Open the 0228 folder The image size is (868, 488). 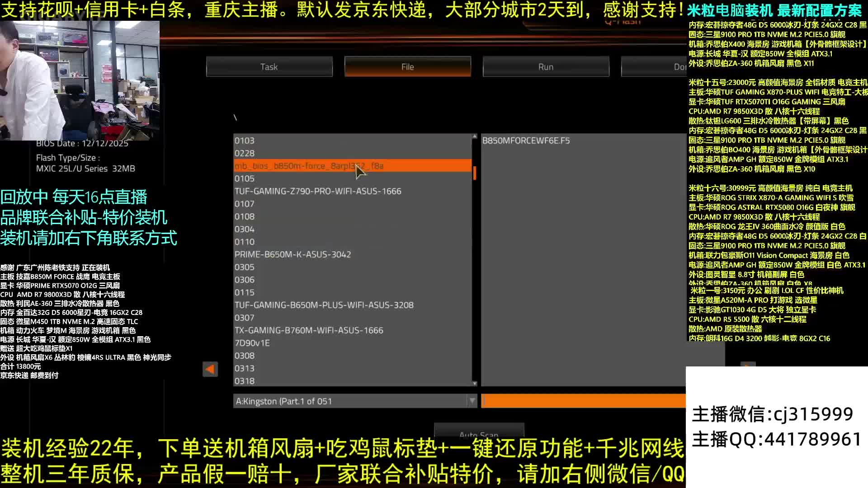pyautogui.click(x=245, y=153)
